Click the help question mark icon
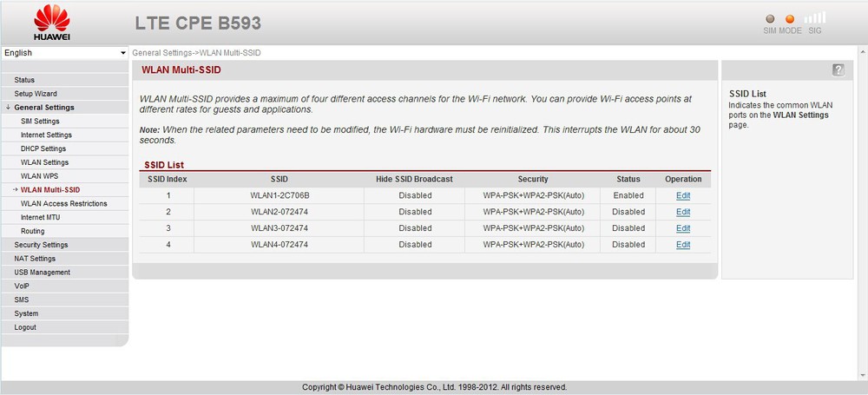The image size is (868, 395). [838, 70]
